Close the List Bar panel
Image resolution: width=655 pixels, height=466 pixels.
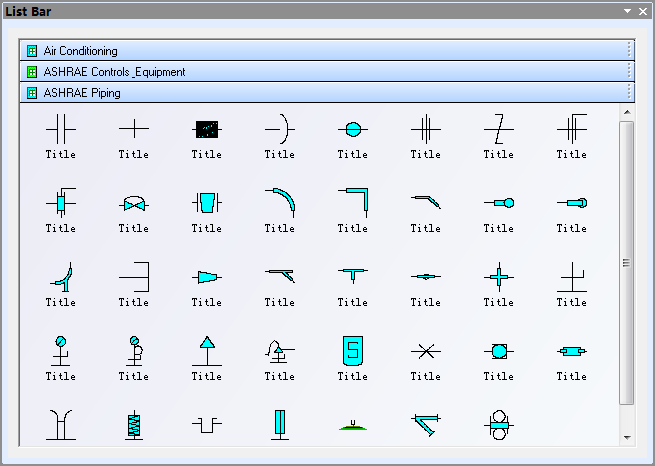click(x=642, y=11)
